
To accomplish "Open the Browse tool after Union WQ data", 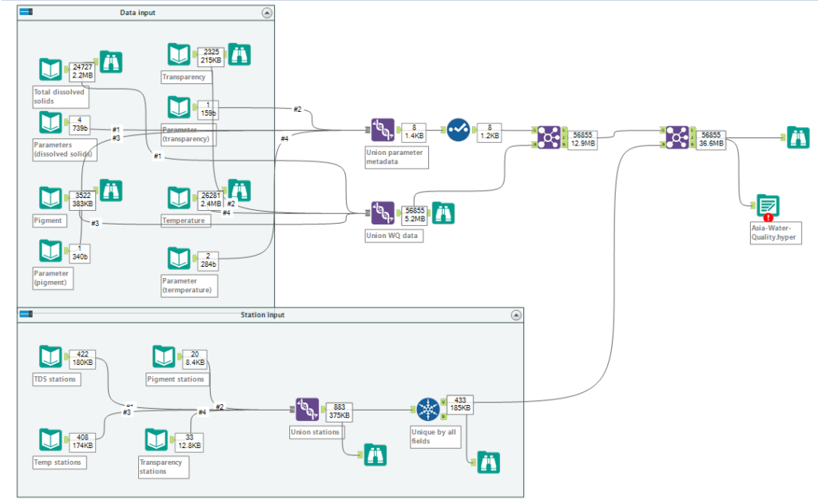I will (x=443, y=213).
